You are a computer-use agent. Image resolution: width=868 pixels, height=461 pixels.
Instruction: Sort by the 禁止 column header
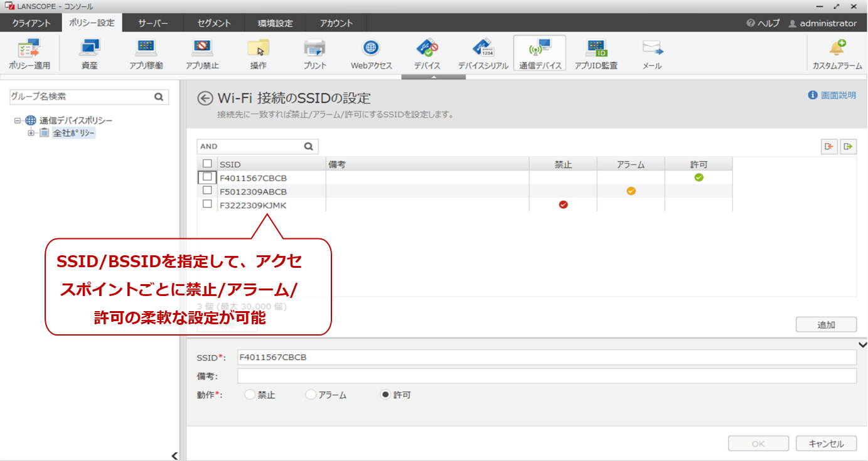tap(563, 164)
